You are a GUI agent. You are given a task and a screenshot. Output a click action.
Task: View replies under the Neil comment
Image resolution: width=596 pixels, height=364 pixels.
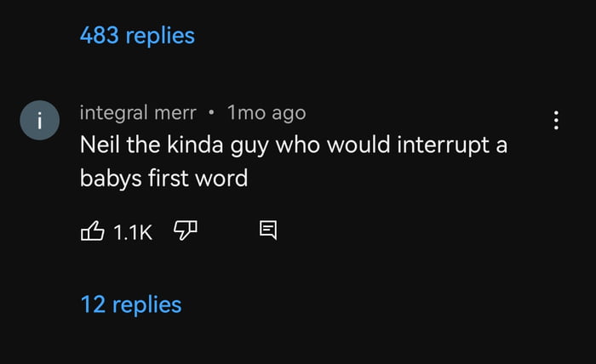coord(131,304)
